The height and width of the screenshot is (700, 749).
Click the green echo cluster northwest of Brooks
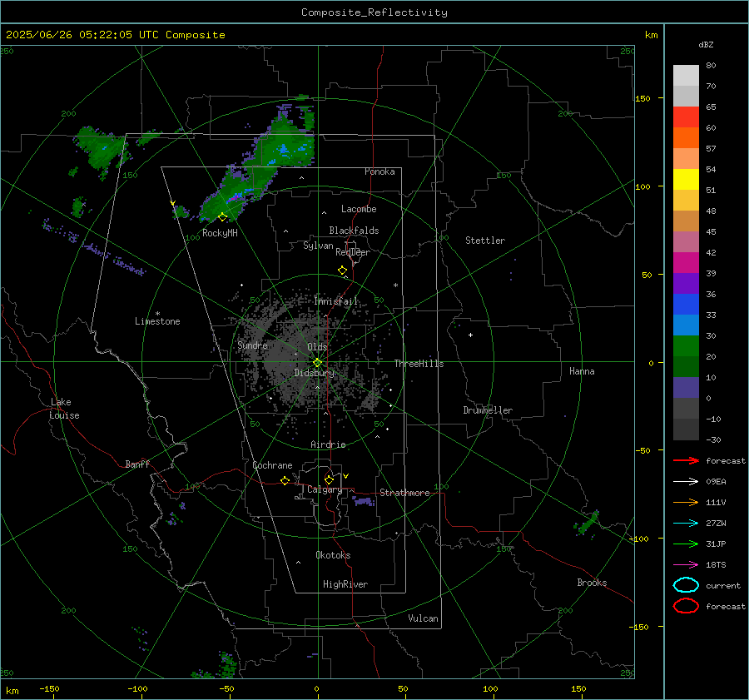588,524
